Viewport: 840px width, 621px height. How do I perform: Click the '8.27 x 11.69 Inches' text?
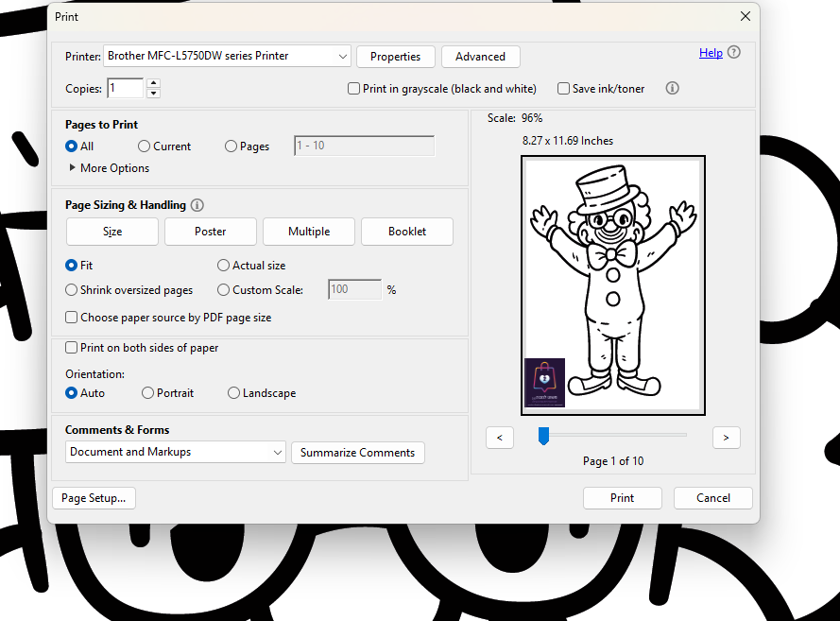click(568, 141)
